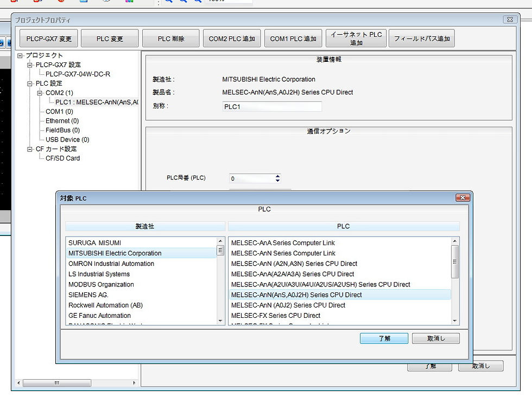Screen dimensions: 532x403
Task: Select MELSEC-AnN (A2N,A3N) Series CPU Direct
Action: (340, 264)
